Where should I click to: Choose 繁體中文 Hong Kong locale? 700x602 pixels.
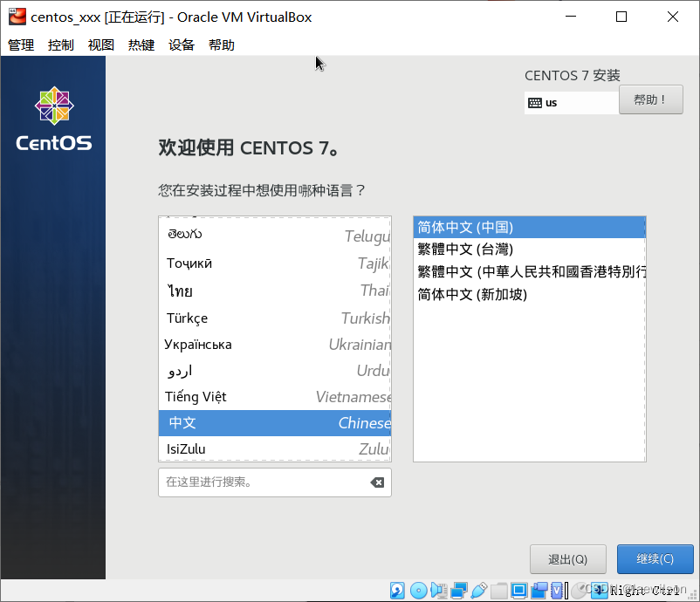[x=530, y=271]
